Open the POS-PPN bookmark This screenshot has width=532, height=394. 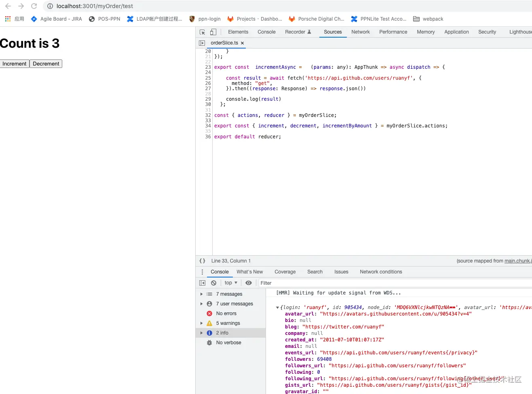tap(104, 19)
